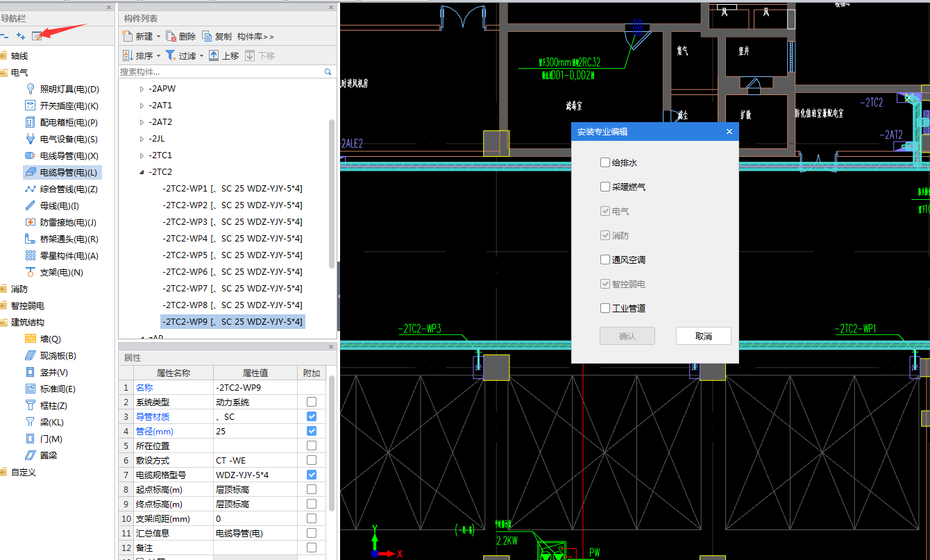Click 取消 in the 安装专业编辑 dialog
The height and width of the screenshot is (560, 930).
coord(703,336)
